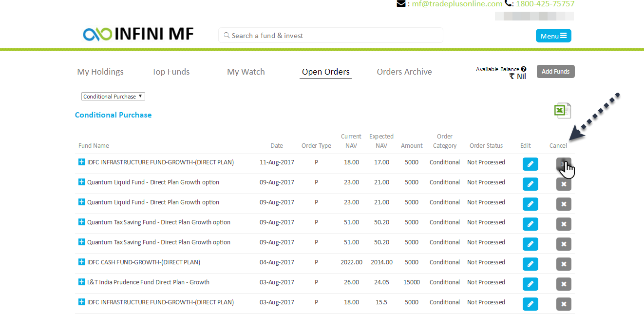The height and width of the screenshot is (317, 644).
Task: Click the 26.00 current NAV value
Action: click(x=351, y=282)
